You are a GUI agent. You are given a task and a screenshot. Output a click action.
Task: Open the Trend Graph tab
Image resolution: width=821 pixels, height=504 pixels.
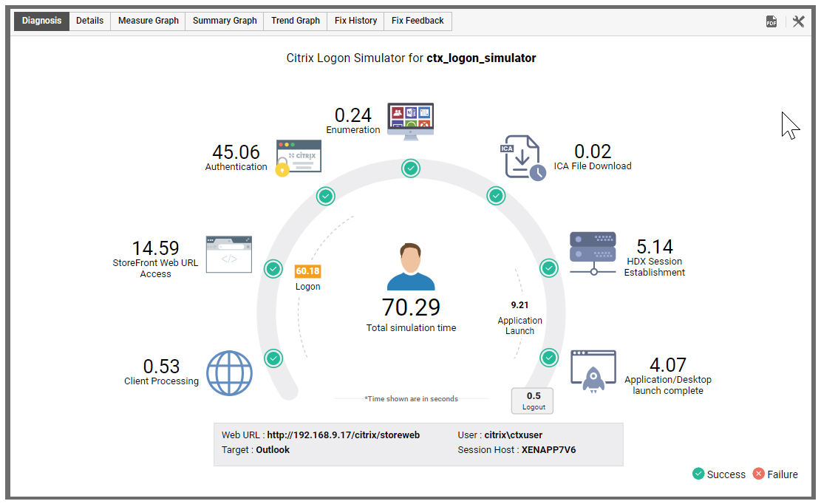(x=296, y=21)
